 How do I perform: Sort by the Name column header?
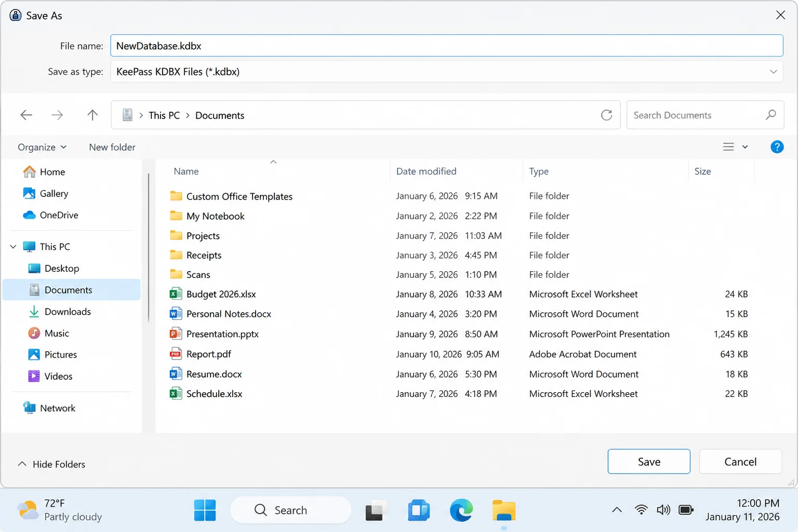[x=186, y=171]
